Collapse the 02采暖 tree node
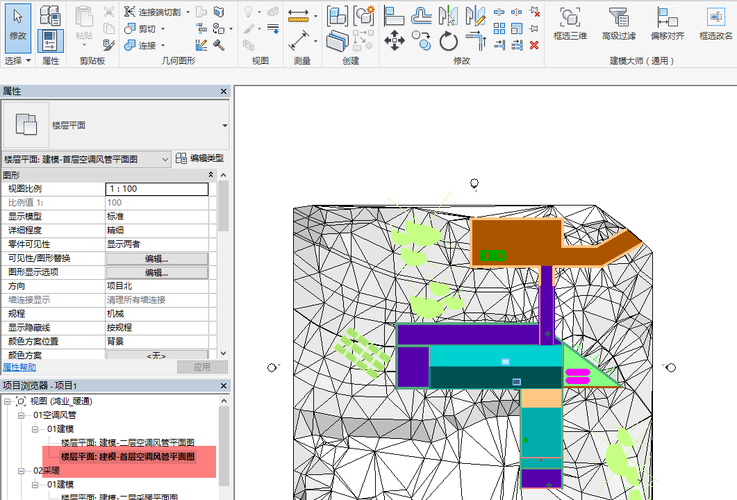The width and height of the screenshot is (737, 500). coord(22,470)
